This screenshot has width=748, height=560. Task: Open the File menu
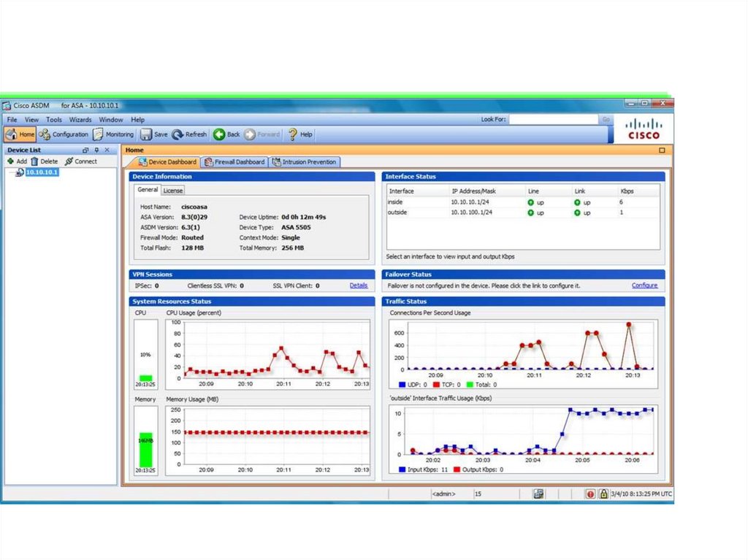tap(12, 120)
